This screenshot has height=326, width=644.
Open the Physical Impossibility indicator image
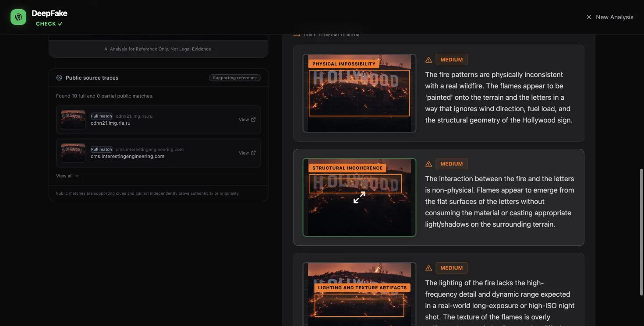tap(359, 93)
